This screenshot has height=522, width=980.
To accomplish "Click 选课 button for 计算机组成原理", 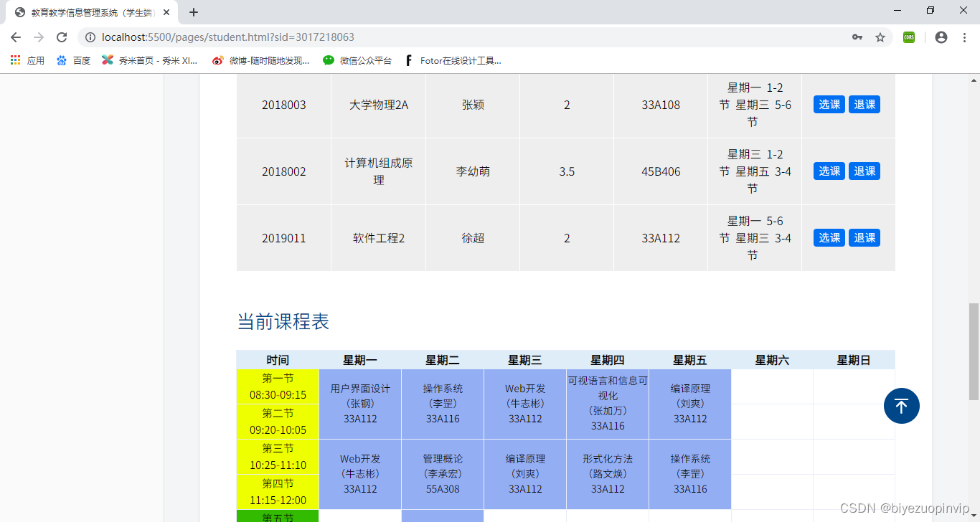I will [829, 171].
